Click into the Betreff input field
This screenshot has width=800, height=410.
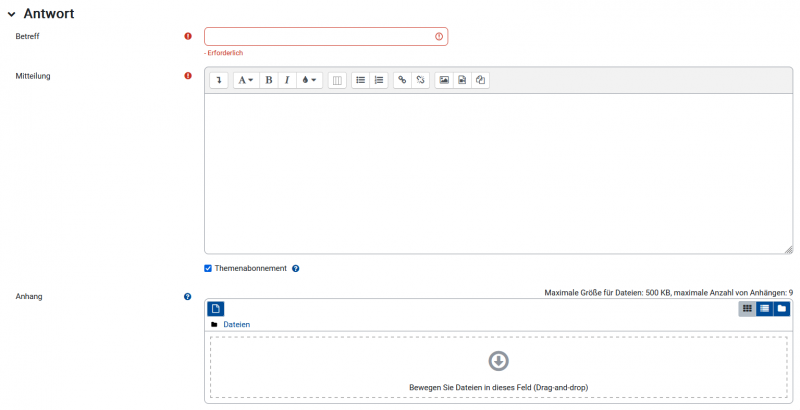click(x=318, y=36)
